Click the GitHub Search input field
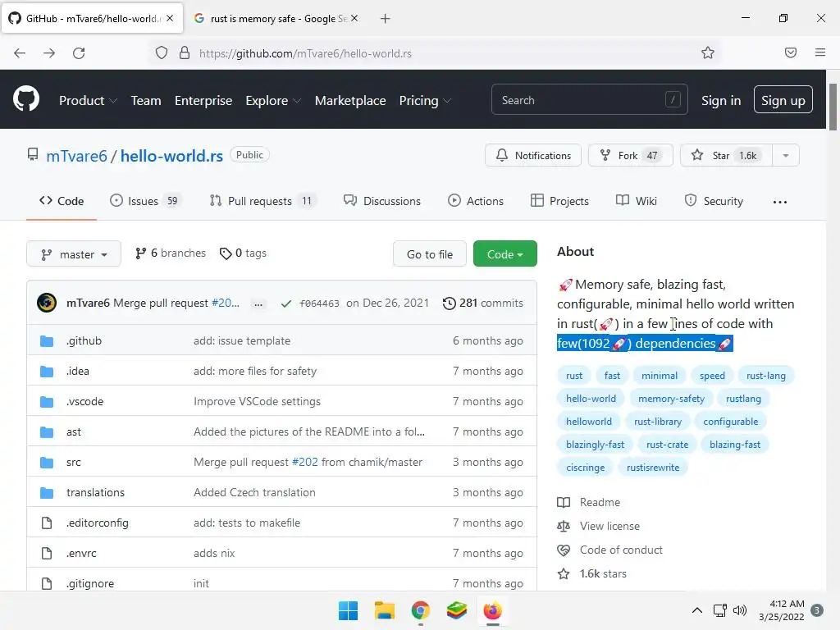Viewport: 840px width, 630px height. click(x=589, y=99)
